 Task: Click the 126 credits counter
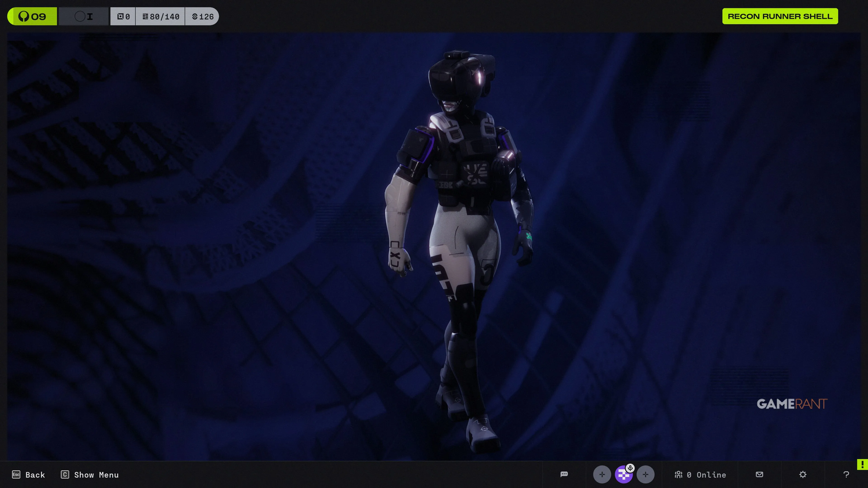point(203,16)
